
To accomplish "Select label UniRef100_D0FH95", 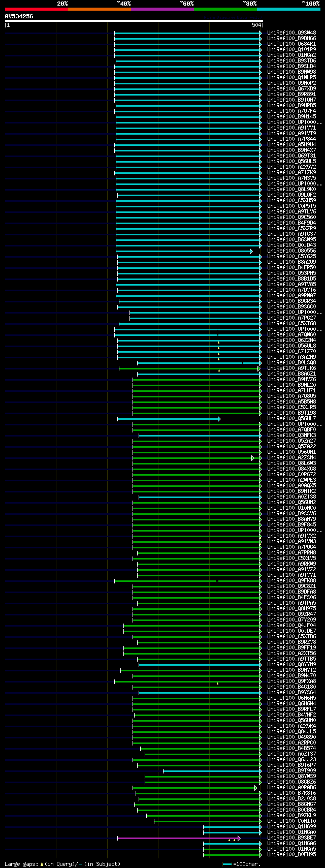I will 291,855.
